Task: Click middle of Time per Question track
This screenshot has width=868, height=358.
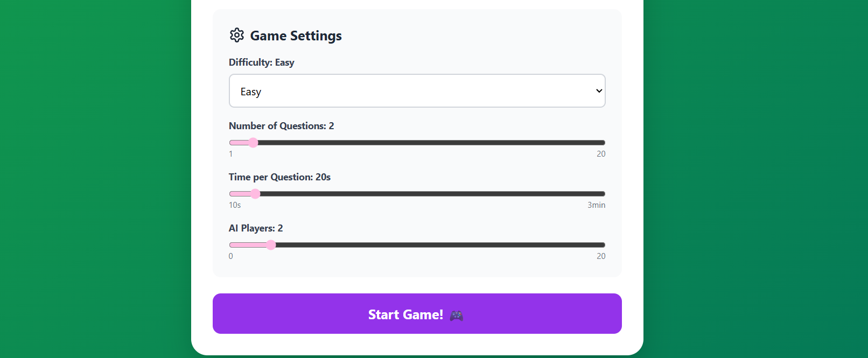Action: [x=417, y=194]
